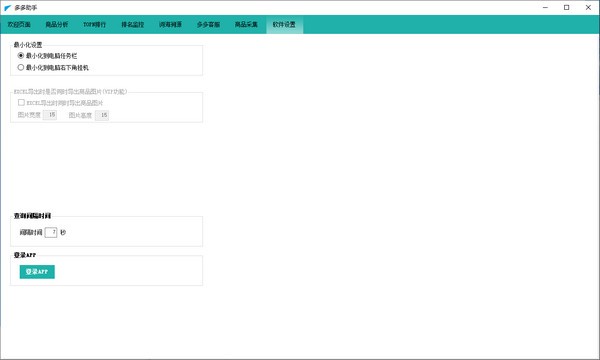The height and width of the screenshot is (360, 600).
Task: Open the 欢迎页面 tab
Action: pos(19,24)
